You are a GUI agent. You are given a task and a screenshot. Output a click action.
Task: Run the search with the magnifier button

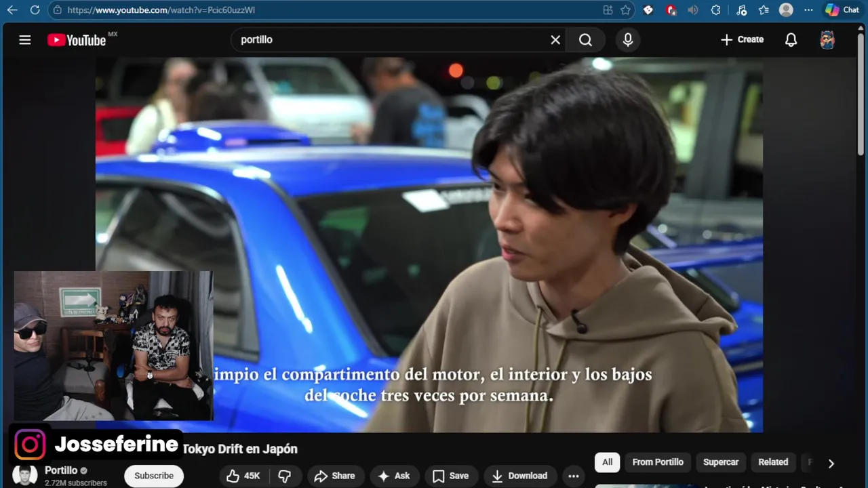[585, 40]
